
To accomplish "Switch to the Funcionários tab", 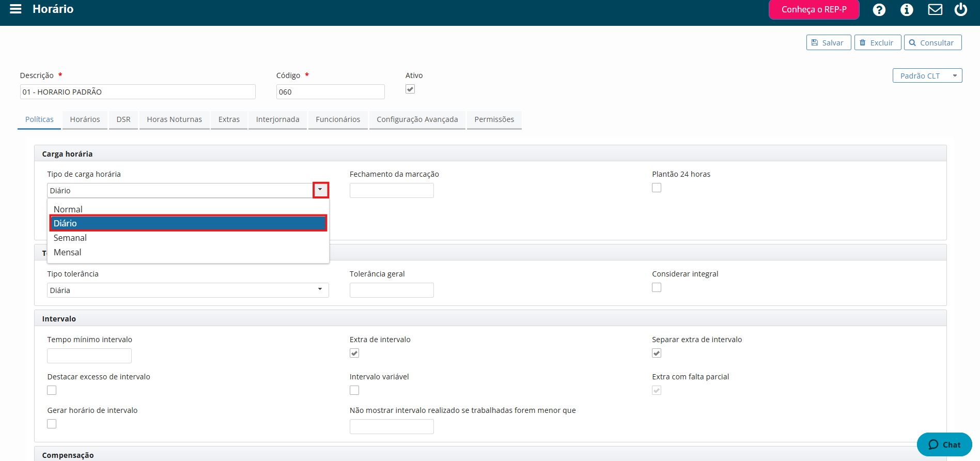I will tap(338, 119).
